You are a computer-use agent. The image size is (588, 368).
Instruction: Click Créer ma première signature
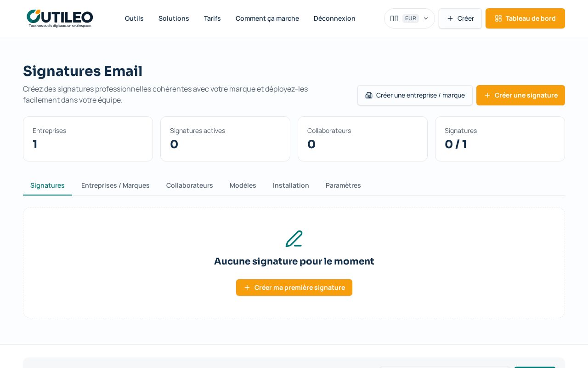(x=294, y=287)
